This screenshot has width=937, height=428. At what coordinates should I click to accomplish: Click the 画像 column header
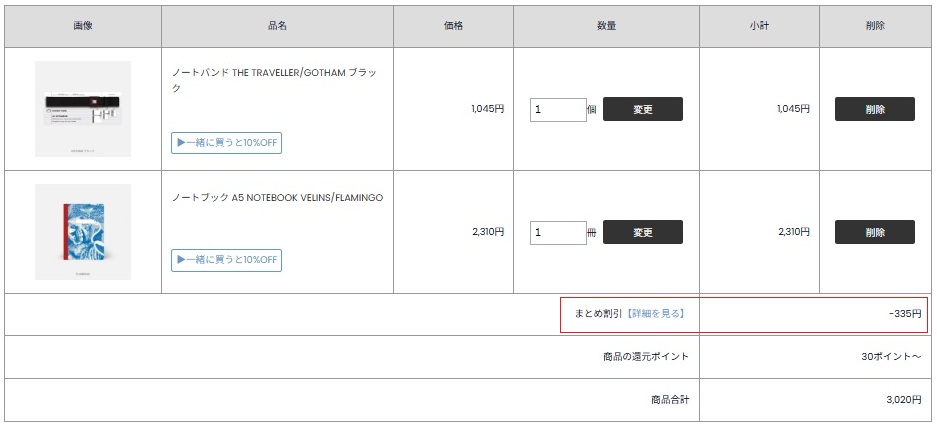click(x=83, y=26)
